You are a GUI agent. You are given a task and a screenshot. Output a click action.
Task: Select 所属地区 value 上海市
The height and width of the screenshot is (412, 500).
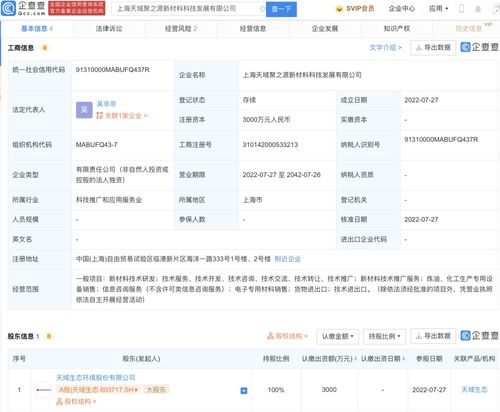pyautogui.click(x=252, y=200)
